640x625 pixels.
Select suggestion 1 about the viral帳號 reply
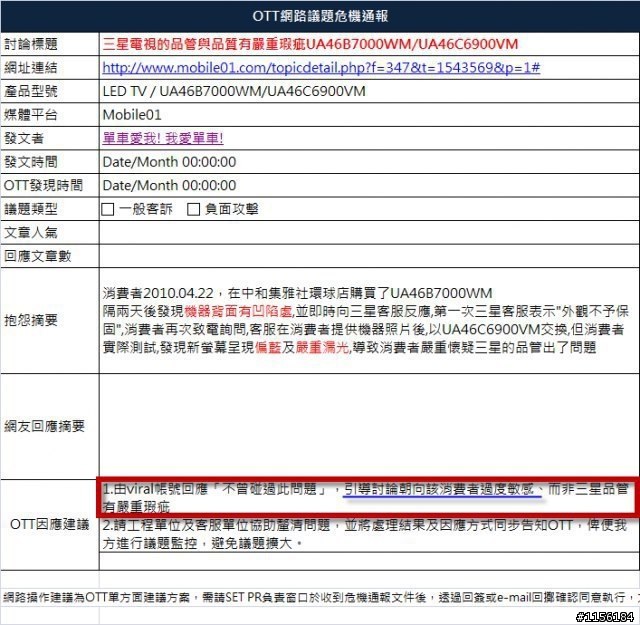pos(366,498)
